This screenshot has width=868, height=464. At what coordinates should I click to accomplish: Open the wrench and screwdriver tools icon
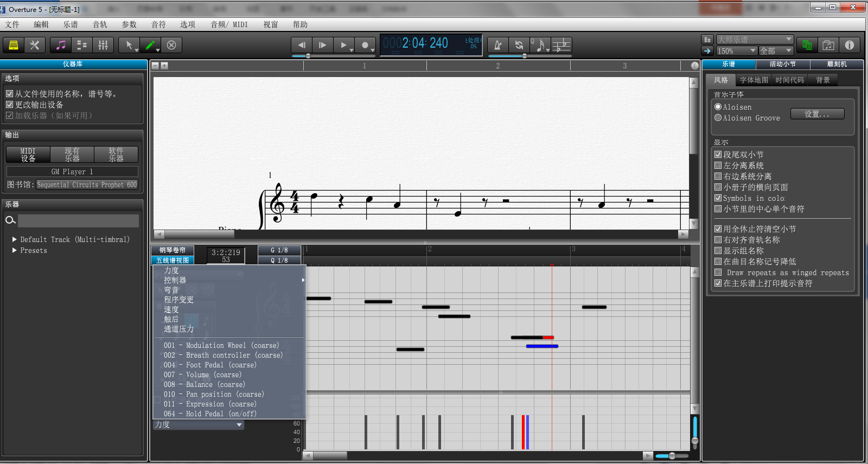tap(35, 45)
